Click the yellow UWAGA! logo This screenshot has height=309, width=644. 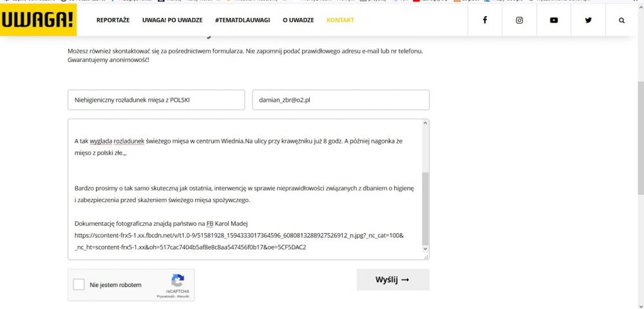38,20
